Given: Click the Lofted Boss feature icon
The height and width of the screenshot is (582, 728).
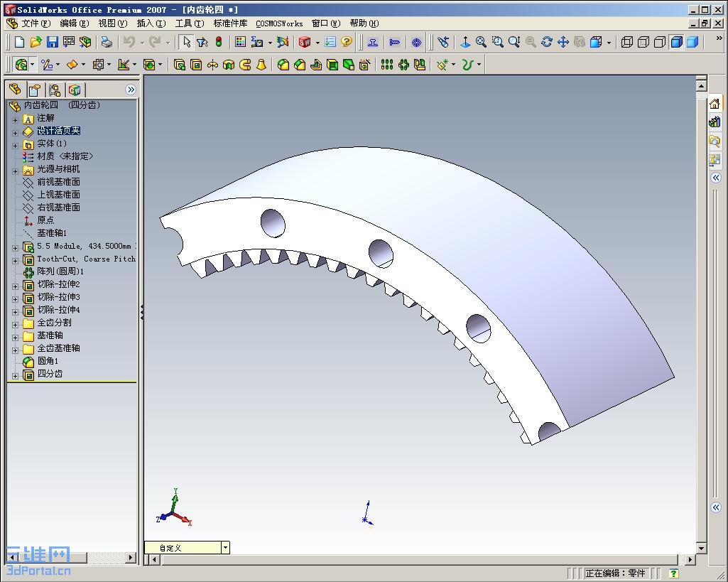Looking at the screenshot, I should click(x=261, y=65).
